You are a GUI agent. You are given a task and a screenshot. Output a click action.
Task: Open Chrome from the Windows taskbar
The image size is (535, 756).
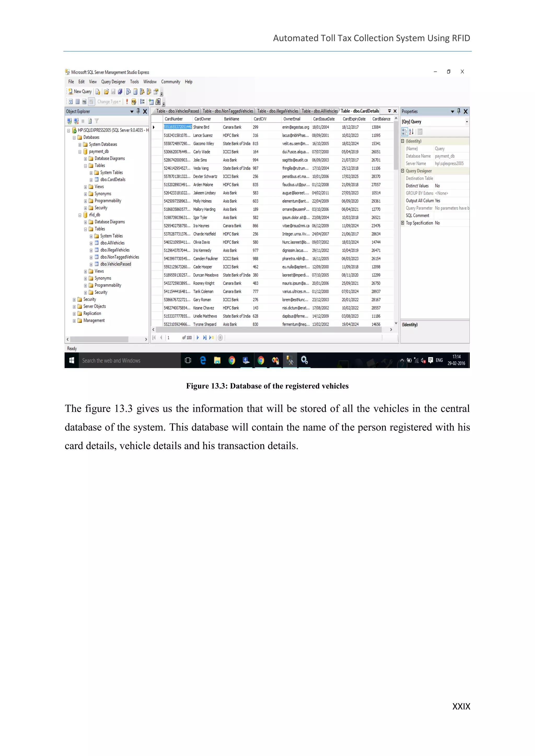pos(232,361)
